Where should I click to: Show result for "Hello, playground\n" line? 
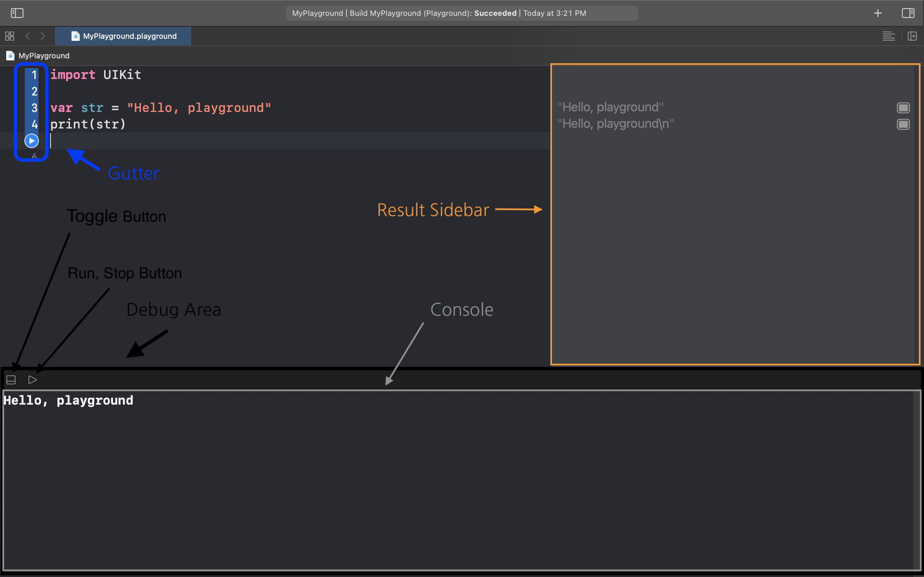click(x=903, y=124)
